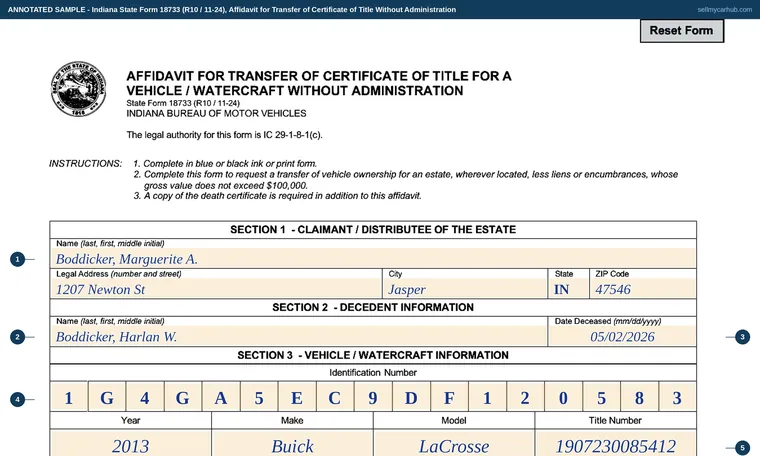The width and height of the screenshot is (760, 456).
Task: Select the first VIN box containing 1
Action: tap(69, 397)
